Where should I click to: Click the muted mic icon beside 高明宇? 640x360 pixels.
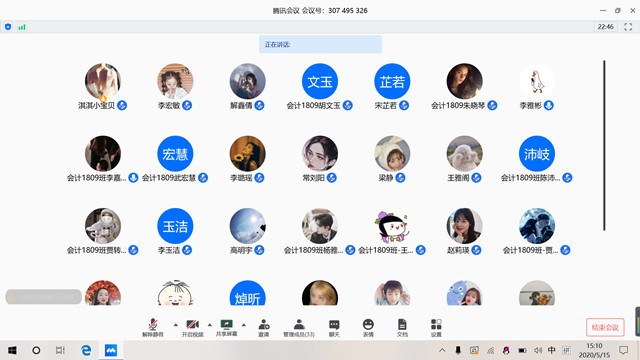(259, 250)
